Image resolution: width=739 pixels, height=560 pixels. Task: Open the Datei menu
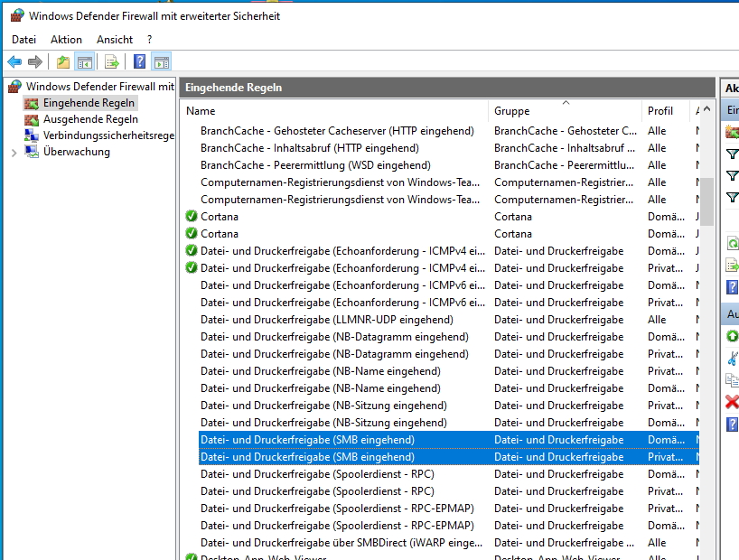24,40
